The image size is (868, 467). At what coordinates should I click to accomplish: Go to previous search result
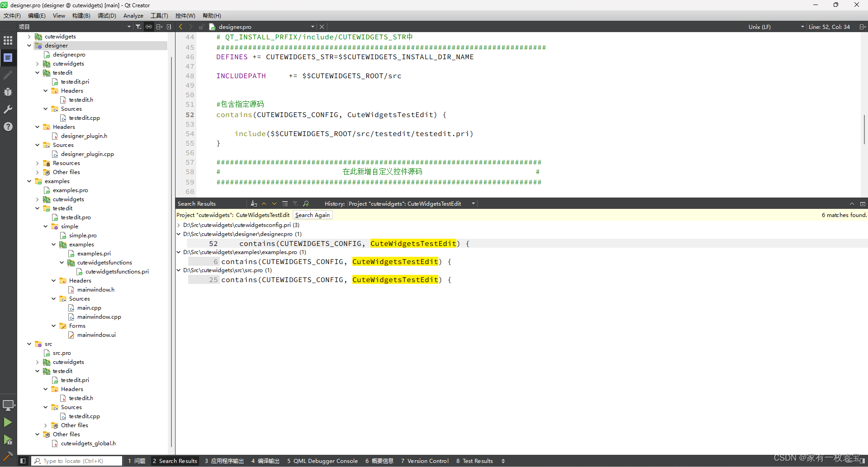[264, 203]
